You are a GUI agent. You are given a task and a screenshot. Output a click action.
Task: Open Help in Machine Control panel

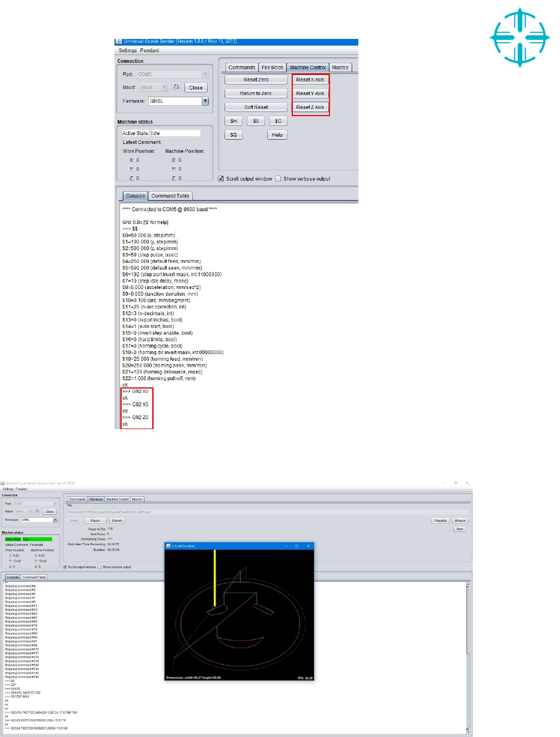(x=277, y=135)
